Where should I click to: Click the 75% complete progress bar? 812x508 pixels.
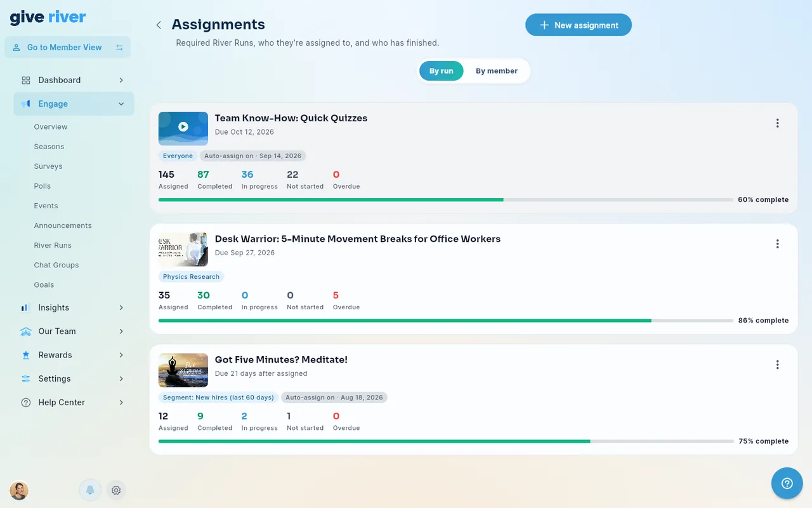tap(446, 441)
